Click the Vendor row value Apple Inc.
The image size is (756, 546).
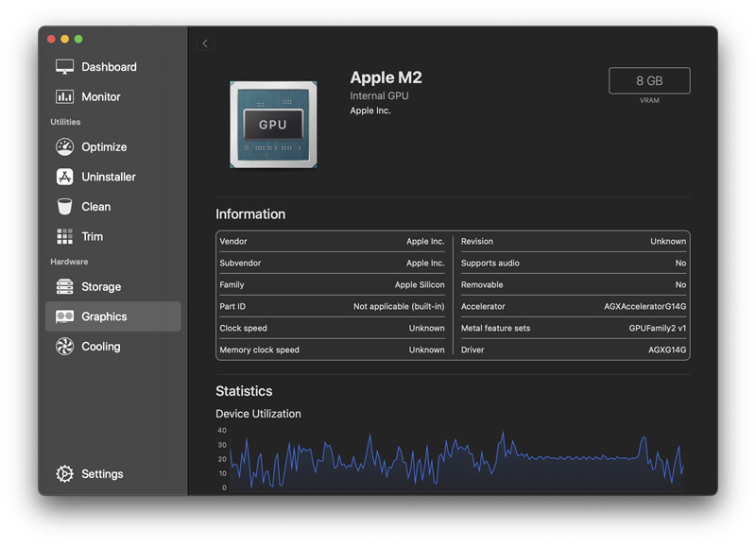click(425, 242)
